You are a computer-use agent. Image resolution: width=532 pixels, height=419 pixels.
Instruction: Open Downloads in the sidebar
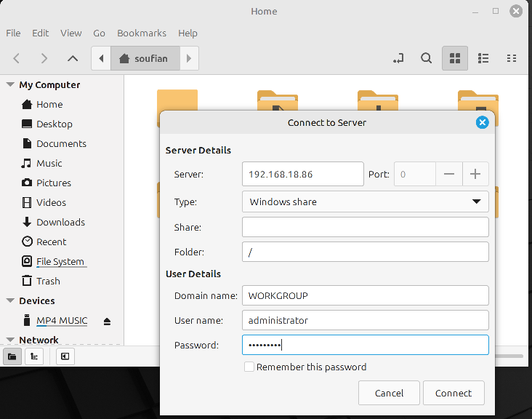[x=60, y=223]
